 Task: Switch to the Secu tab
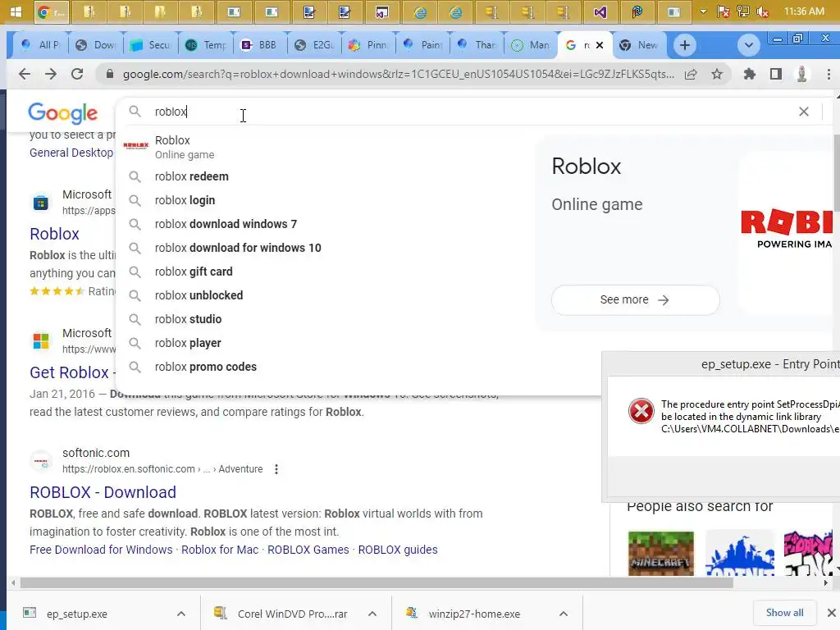click(x=151, y=45)
